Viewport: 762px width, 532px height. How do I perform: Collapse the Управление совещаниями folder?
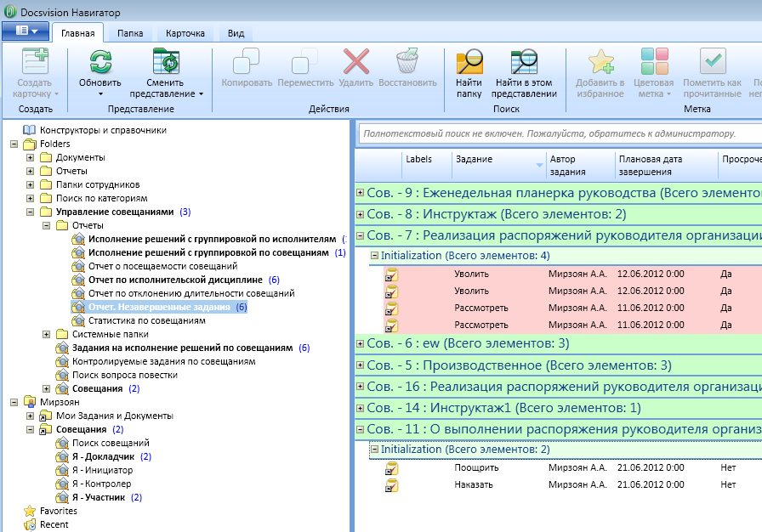click(x=30, y=212)
